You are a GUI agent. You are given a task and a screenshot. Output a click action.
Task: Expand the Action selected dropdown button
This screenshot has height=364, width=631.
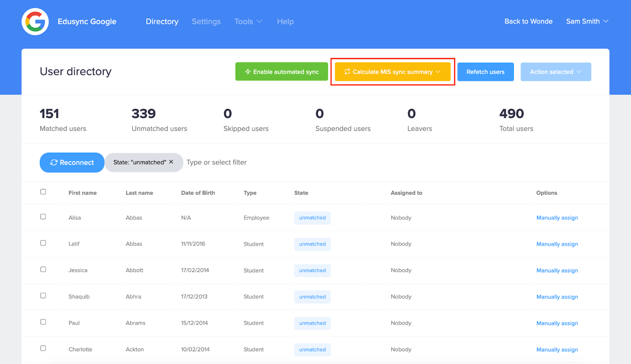click(555, 72)
